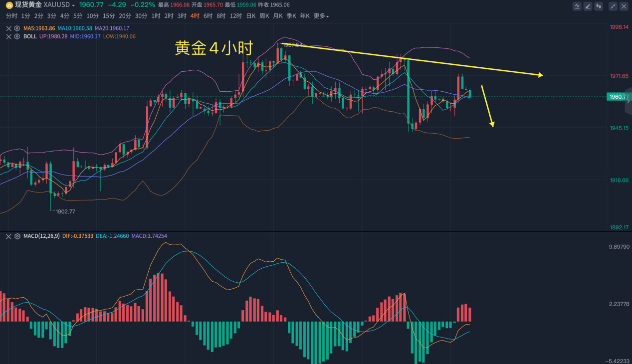
Task: Switch to 5分 timeframe
Action: 78,16
